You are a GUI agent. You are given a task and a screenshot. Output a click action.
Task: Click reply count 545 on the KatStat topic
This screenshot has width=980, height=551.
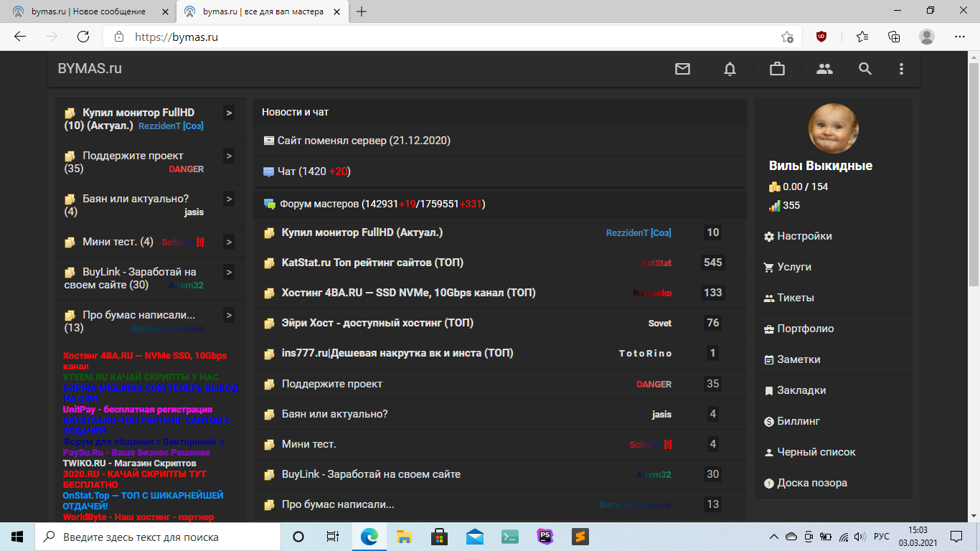713,263
